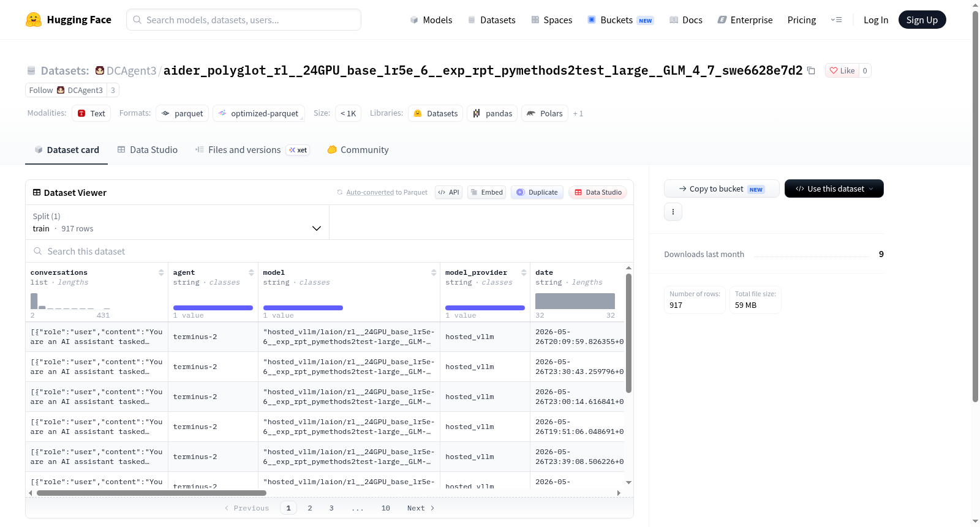This screenshot has width=980, height=527.
Task: Go to page 10 of results
Action: pyautogui.click(x=386, y=508)
